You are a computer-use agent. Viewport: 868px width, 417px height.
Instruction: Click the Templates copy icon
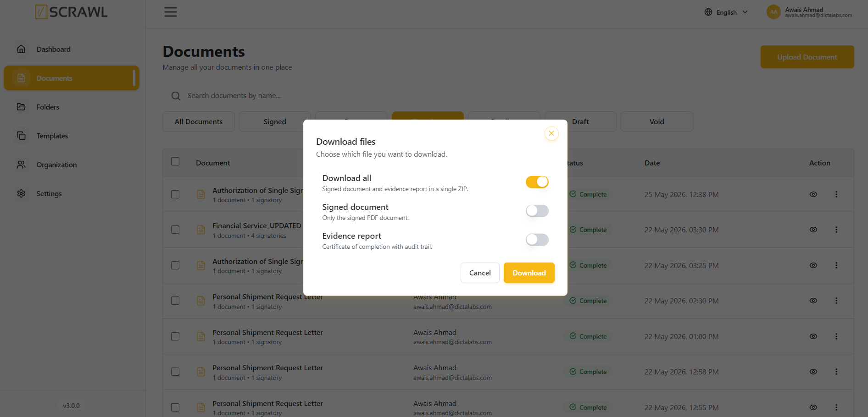pyautogui.click(x=21, y=136)
